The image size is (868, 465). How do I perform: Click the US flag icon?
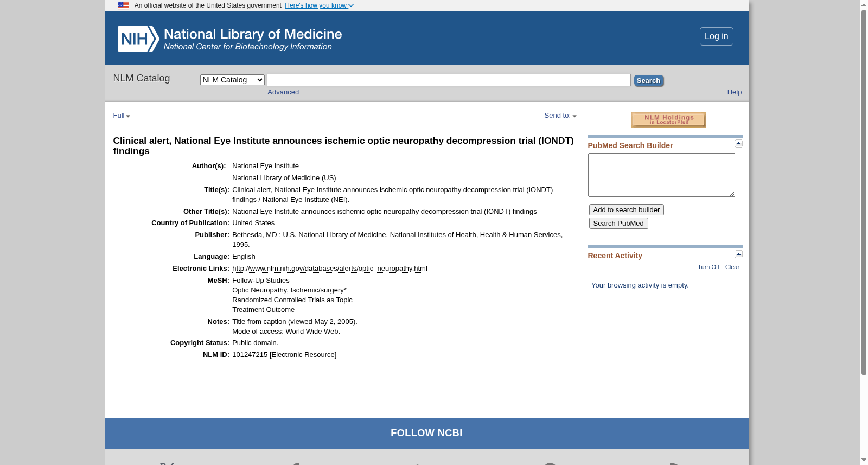click(x=123, y=5)
